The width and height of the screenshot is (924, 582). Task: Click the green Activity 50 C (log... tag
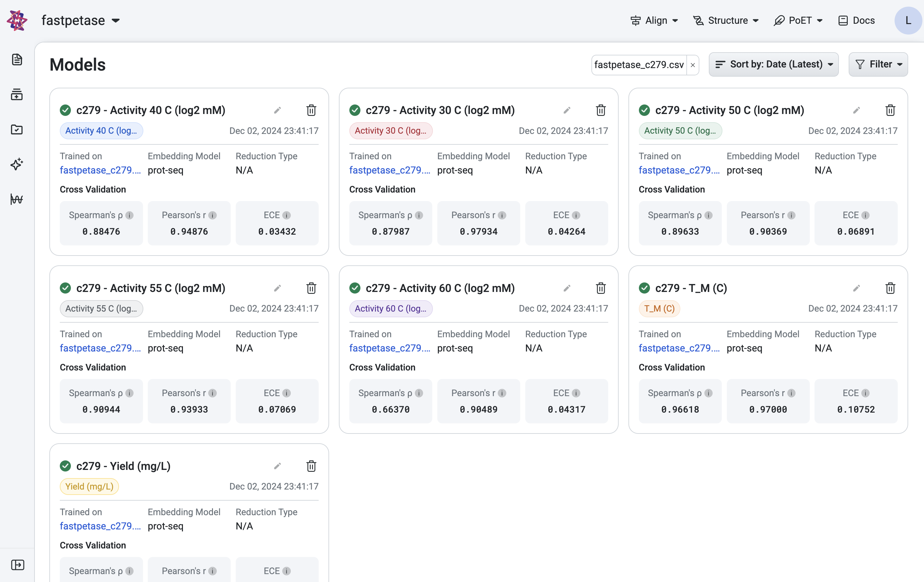[x=680, y=130]
